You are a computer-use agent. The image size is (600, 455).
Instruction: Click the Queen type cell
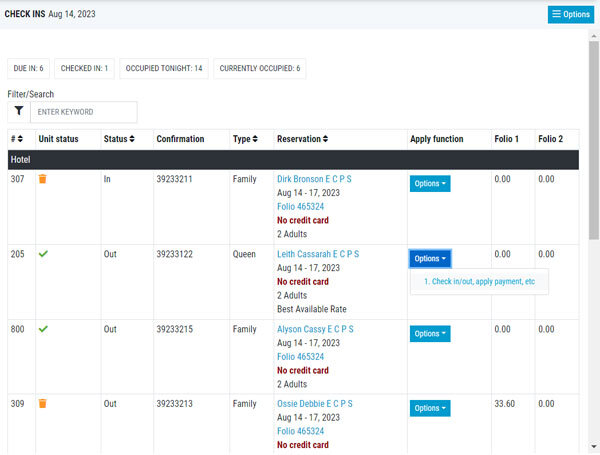click(x=244, y=254)
